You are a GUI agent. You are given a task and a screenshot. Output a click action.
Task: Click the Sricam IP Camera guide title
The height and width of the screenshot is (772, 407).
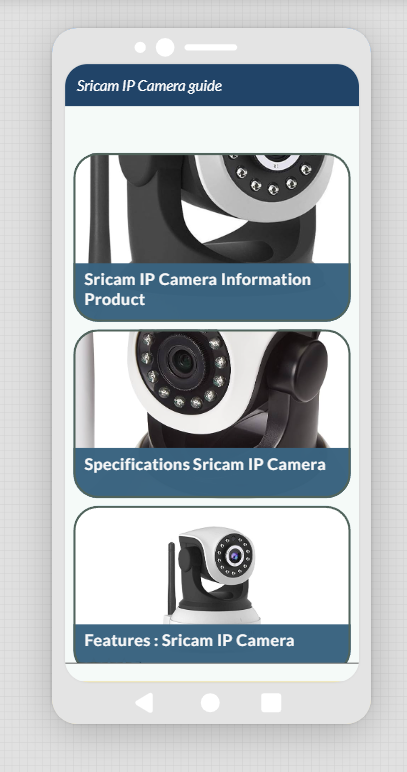coord(149,86)
